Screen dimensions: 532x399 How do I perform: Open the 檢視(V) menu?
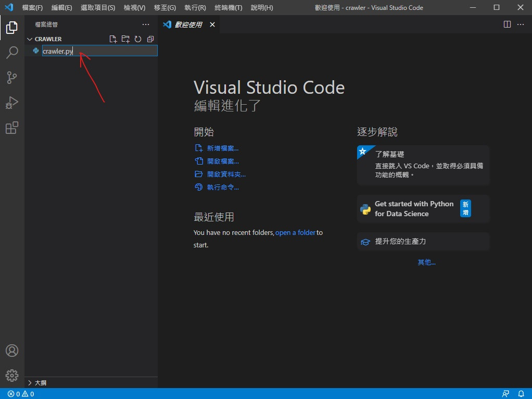point(135,7)
